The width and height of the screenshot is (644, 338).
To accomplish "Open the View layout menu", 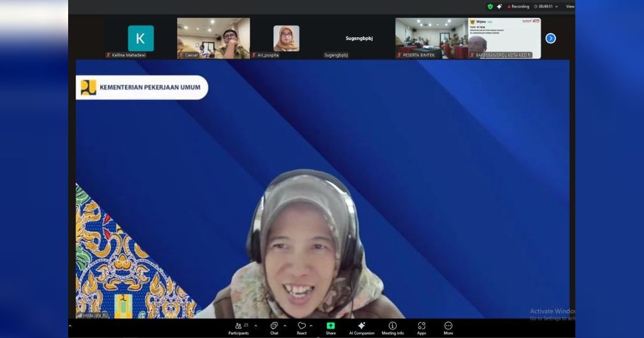I will tap(569, 6).
